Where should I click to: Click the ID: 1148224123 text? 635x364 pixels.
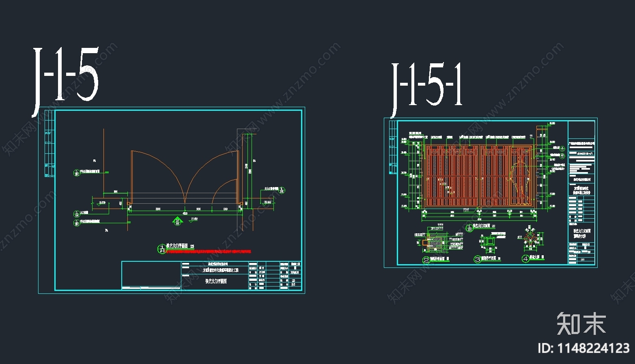583,348
